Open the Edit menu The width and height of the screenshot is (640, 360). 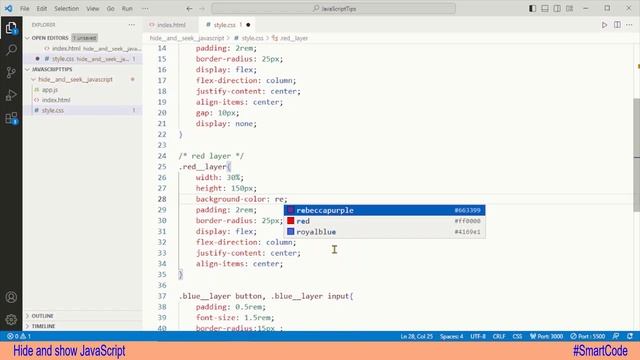[x=42, y=9]
